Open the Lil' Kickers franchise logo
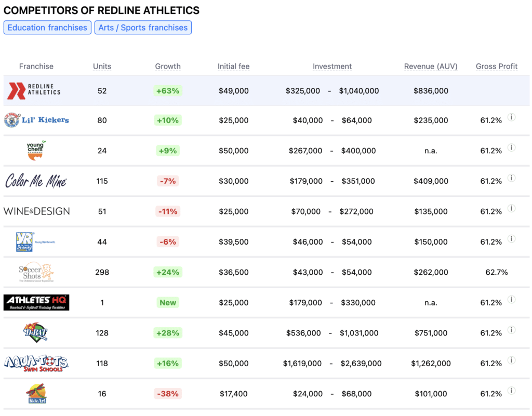Image resolution: width=532 pixels, height=416 pixels. [36, 120]
